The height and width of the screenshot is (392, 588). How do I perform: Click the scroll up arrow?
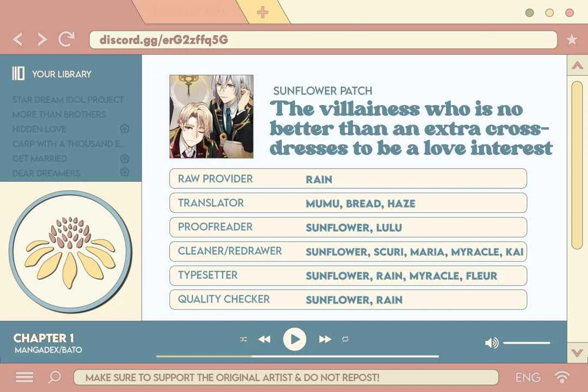577,66
